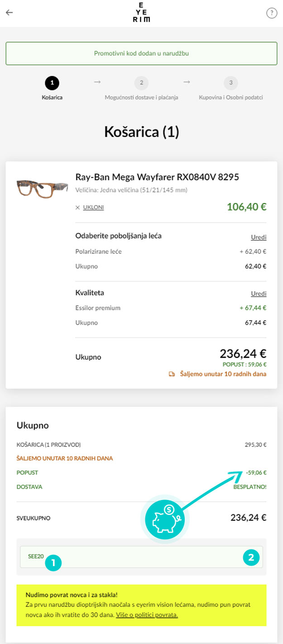The image size is (283, 644).
Task: Edit Kvaliteta section via Uredi link
Action: coord(259,293)
